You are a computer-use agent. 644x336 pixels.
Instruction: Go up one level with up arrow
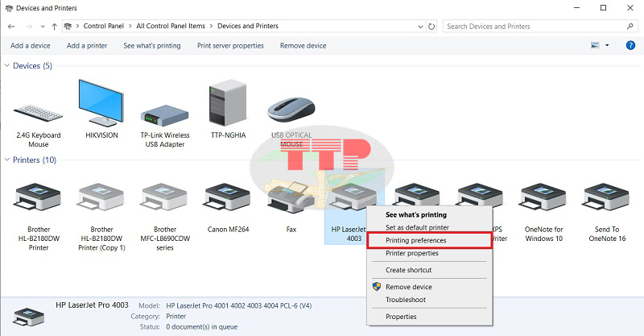(54, 27)
